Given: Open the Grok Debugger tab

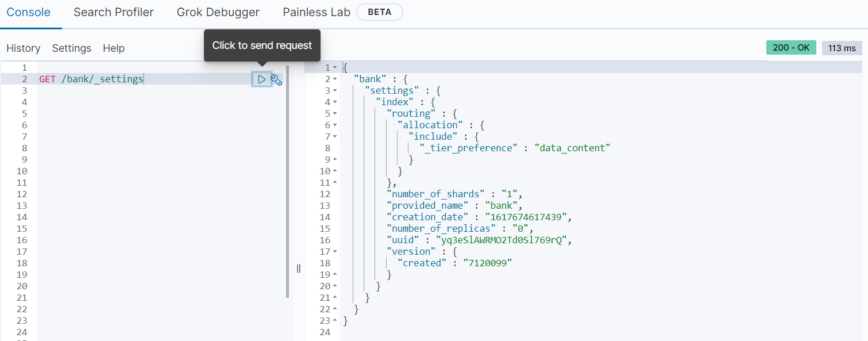Looking at the screenshot, I should click(218, 12).
